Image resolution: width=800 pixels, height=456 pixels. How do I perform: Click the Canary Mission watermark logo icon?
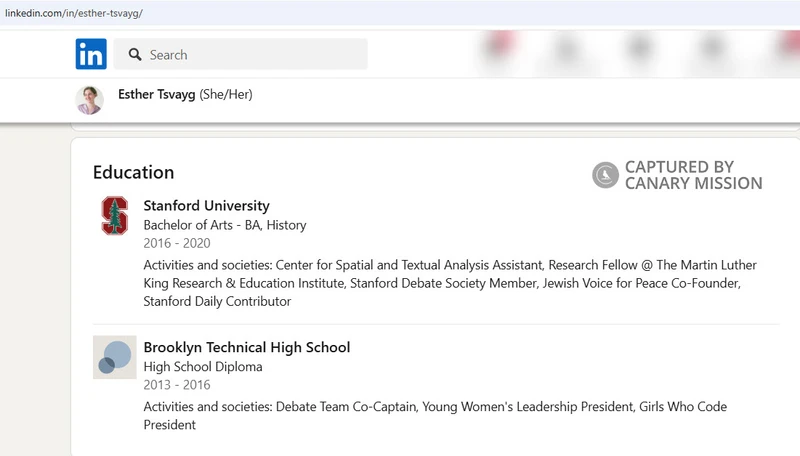click(606, 175)
